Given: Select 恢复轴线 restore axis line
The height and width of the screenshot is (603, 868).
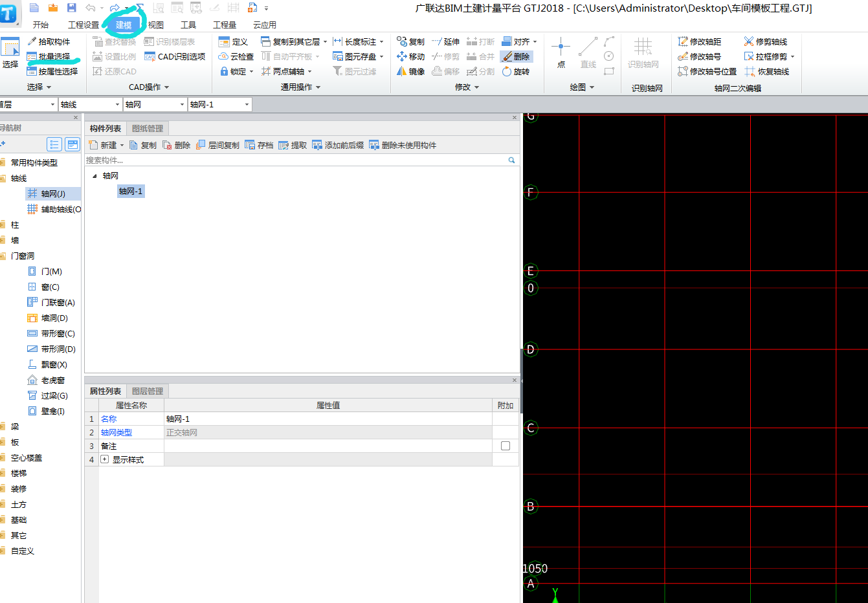Looking at the screenshot, I should 767,71.
